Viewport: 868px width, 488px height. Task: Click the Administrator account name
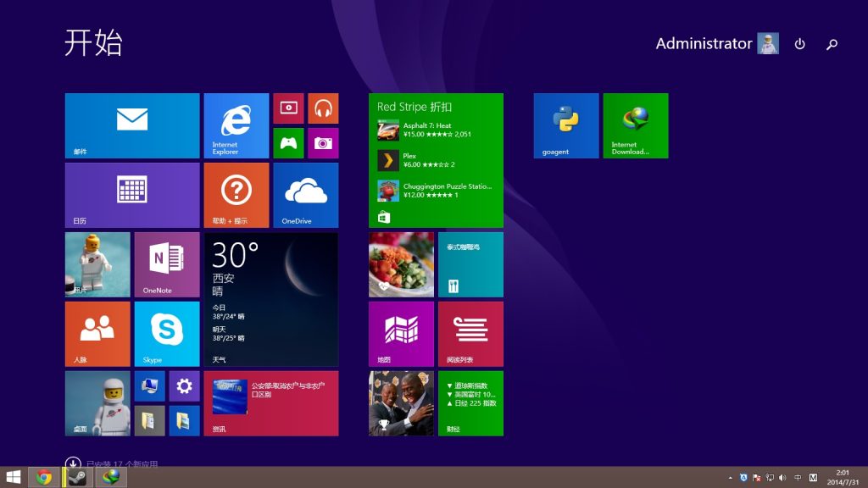[x=704, y=44]
